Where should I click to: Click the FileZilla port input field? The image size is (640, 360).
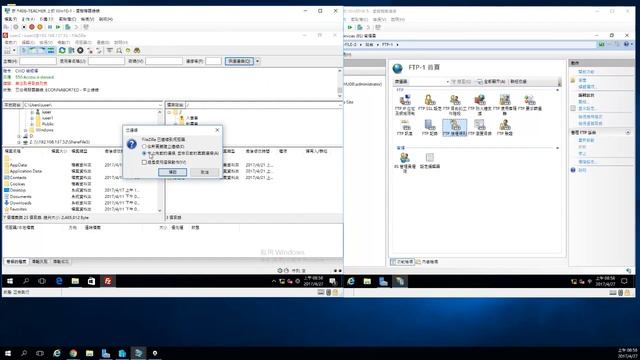[x=213, y=61]
